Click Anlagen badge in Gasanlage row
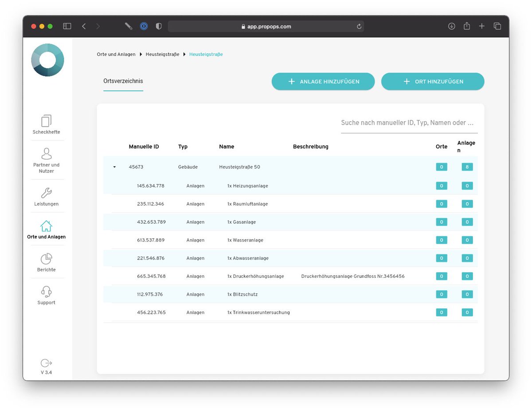The height and width of the screenshot is (411, 532). [x=467, y=222]
